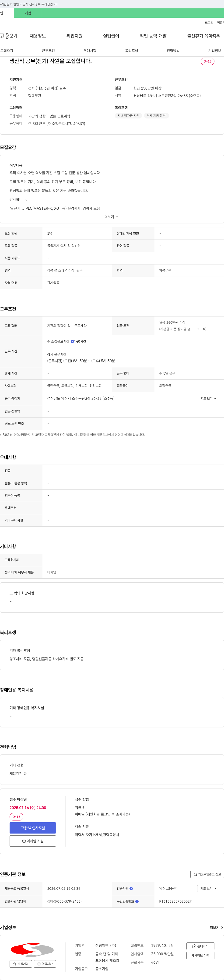The height and width of the screenshot is (980, 224).
Task: Open the 로그인 link
Action: [209, 22]
